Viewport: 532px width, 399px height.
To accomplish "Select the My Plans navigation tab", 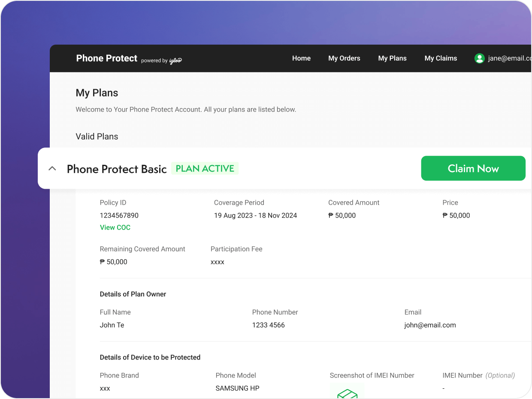I will pos(392,58).
